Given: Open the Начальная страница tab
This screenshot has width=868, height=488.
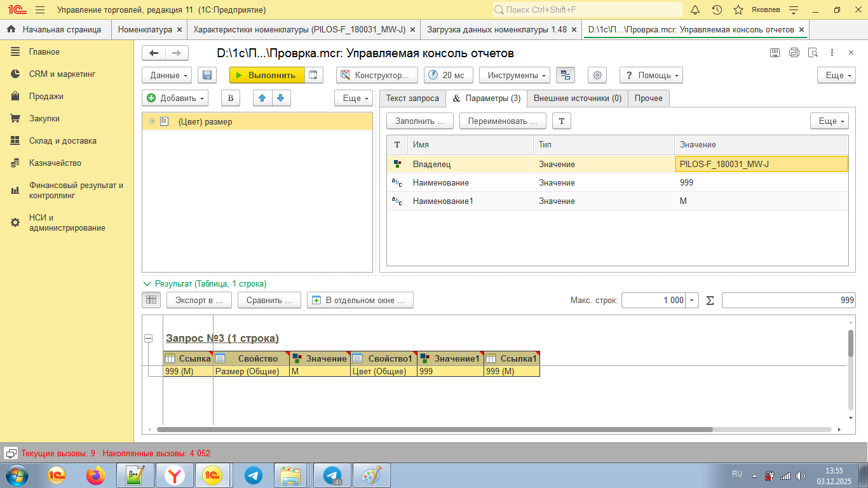Looking at the screenshot, I should click(55, 29).
